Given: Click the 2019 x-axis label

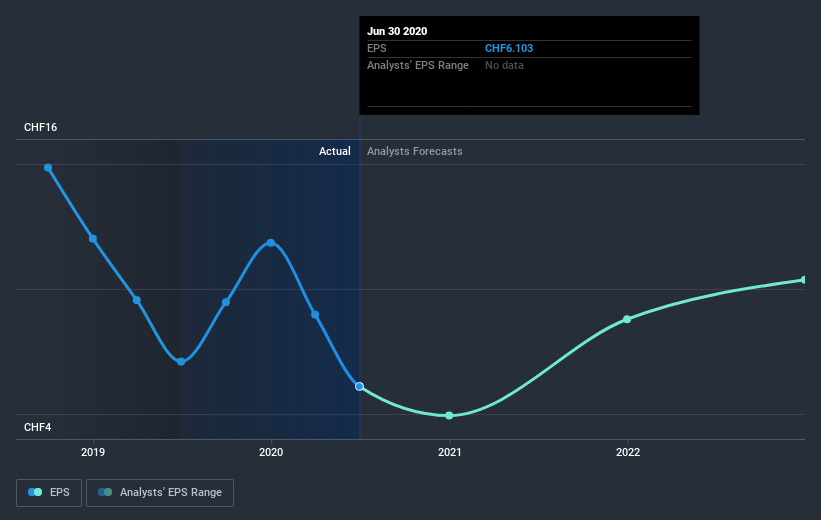Looking at the screenshot, I should [93, 452].
